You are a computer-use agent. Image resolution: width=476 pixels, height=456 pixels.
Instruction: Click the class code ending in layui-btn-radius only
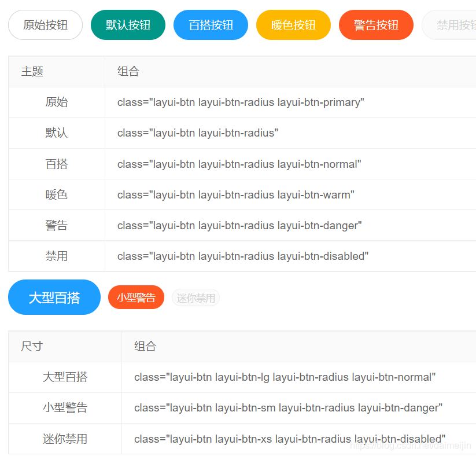[197, 133]
